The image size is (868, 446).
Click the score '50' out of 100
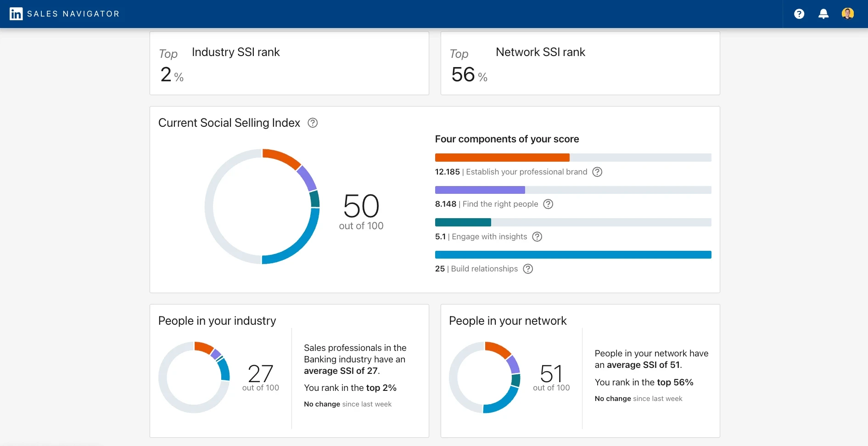361,206
